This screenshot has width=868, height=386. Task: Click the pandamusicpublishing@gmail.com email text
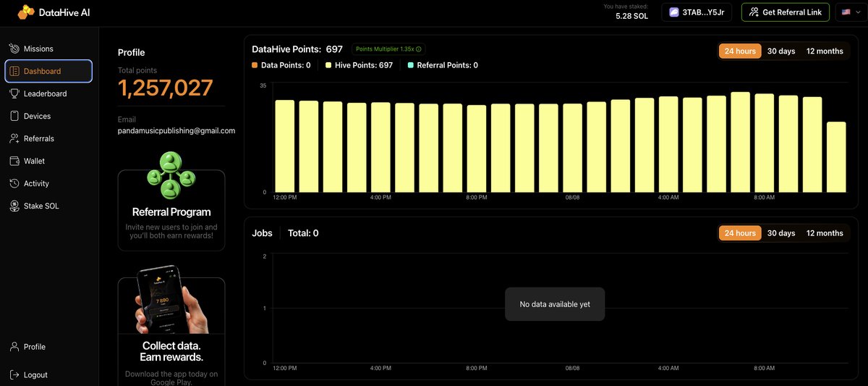(176, 131)
